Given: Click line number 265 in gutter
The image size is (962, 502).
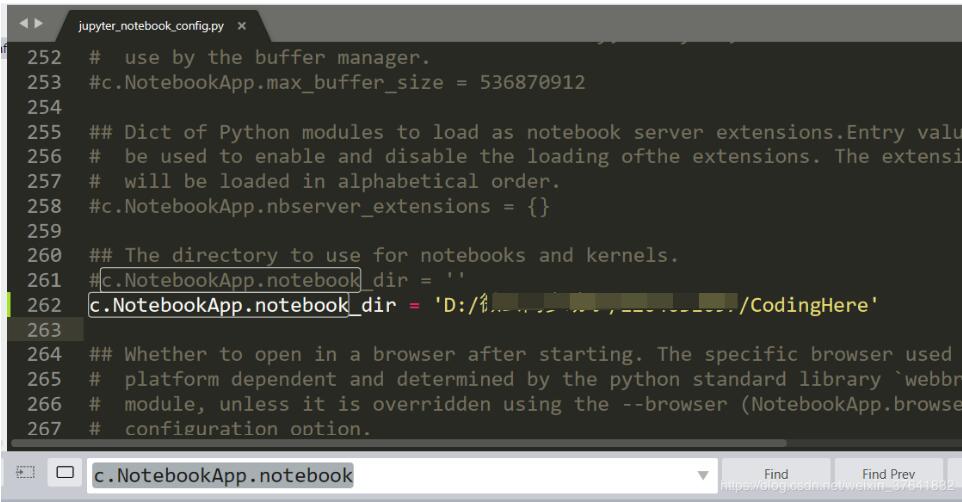Looking at the screenshot, I should (x=44, y=379).
